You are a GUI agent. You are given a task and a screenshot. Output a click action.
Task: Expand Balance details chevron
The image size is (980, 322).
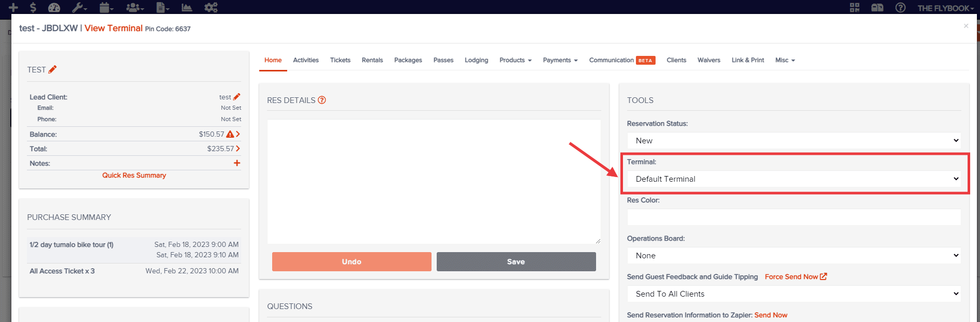238,134
